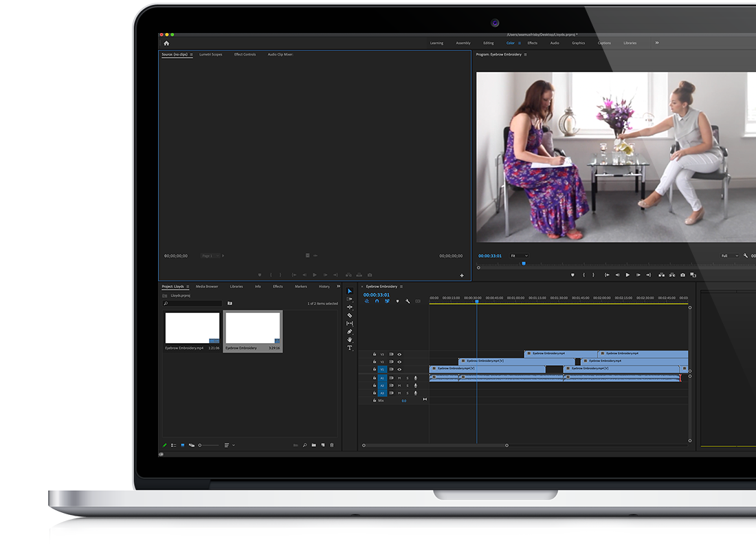Delete selected item with trash icon
Viewport: 756px width, 550px height.
coord(332,445)
